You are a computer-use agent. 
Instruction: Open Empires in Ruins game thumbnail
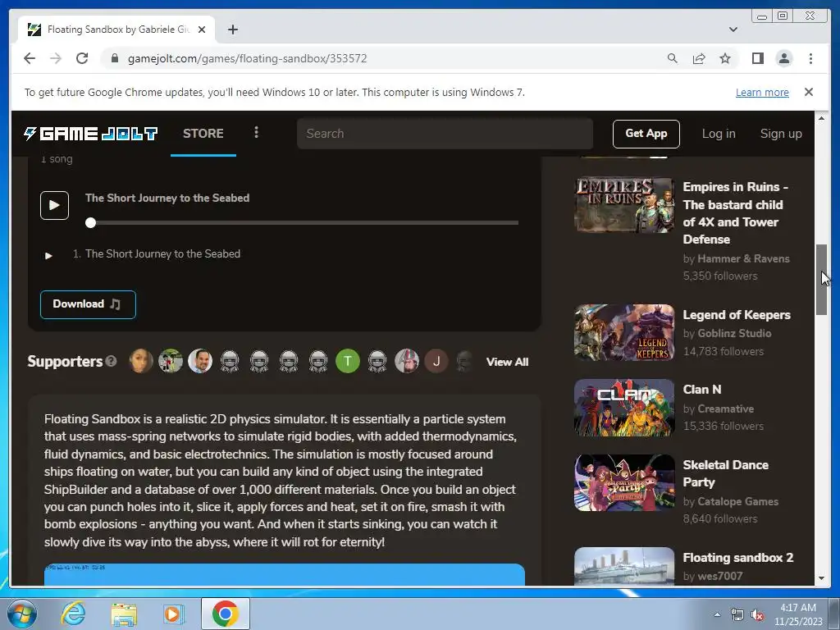[624, 205]
